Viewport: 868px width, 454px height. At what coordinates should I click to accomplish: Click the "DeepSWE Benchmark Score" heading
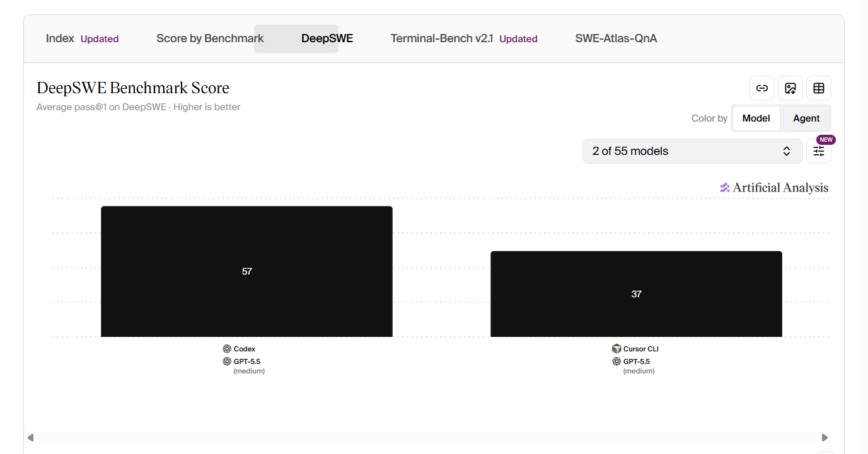click(133, 88)
